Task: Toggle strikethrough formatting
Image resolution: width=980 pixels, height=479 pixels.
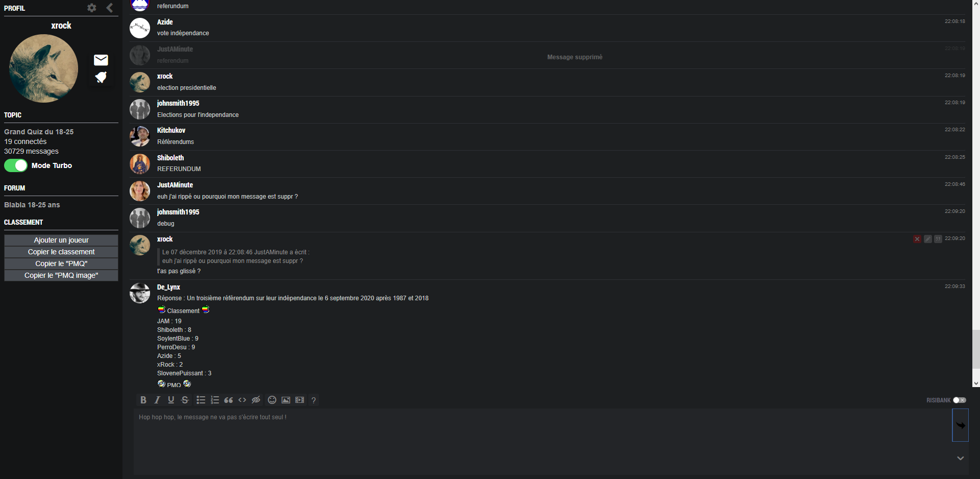Action: point(185,400)
